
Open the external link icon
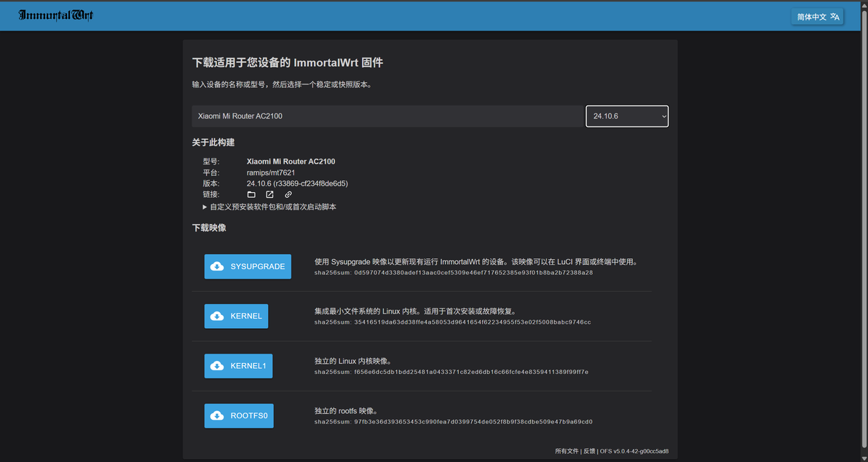pyautogui.click(x=269, y=195)
